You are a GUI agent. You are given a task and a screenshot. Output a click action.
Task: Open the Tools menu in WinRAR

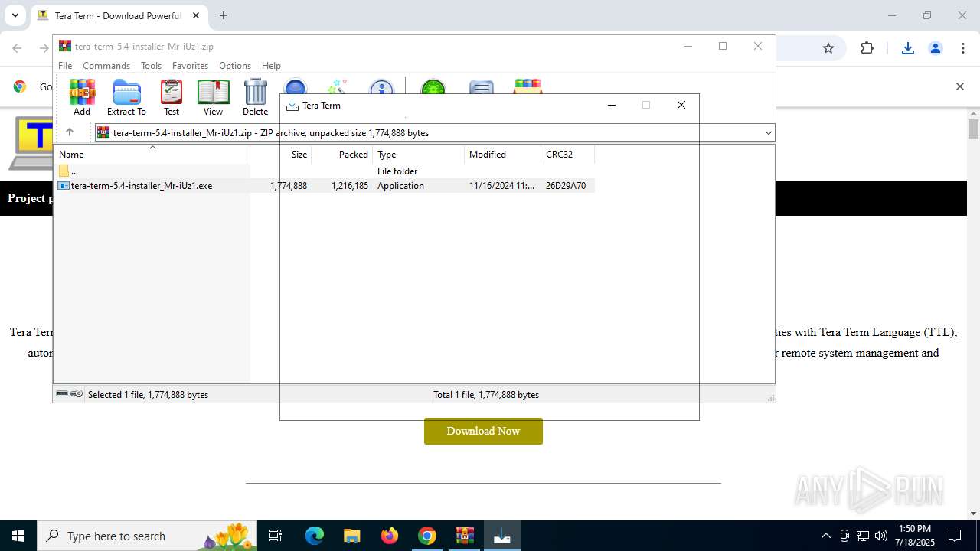[x=151, y=66]
